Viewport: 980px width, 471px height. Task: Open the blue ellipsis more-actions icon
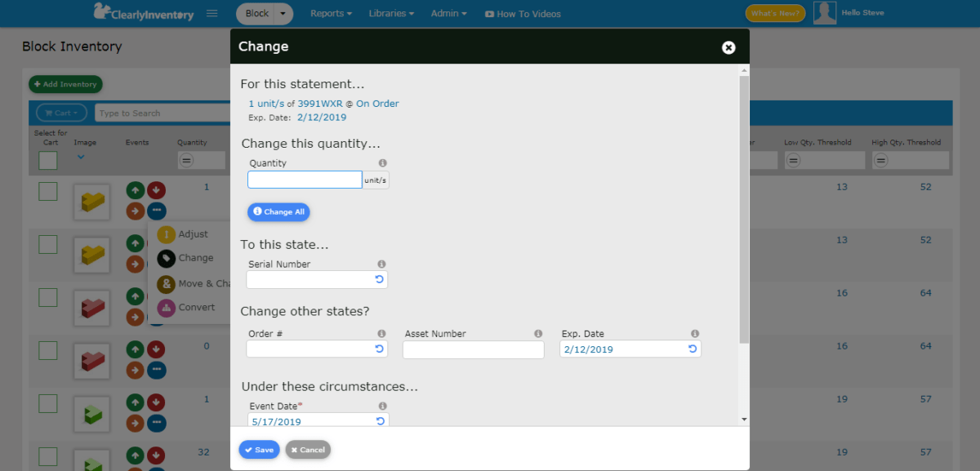point(157,211)
